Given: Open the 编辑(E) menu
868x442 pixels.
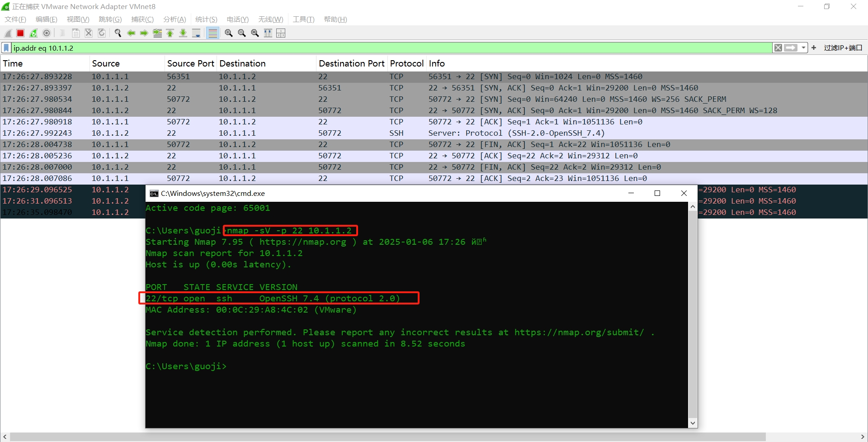Looking at the screenshot, I should (47, 19).
